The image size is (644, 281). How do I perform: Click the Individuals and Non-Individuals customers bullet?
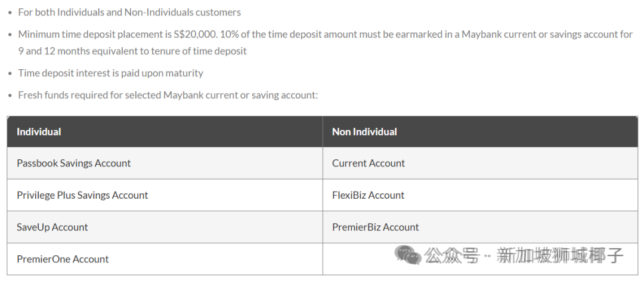click(129, 12)
